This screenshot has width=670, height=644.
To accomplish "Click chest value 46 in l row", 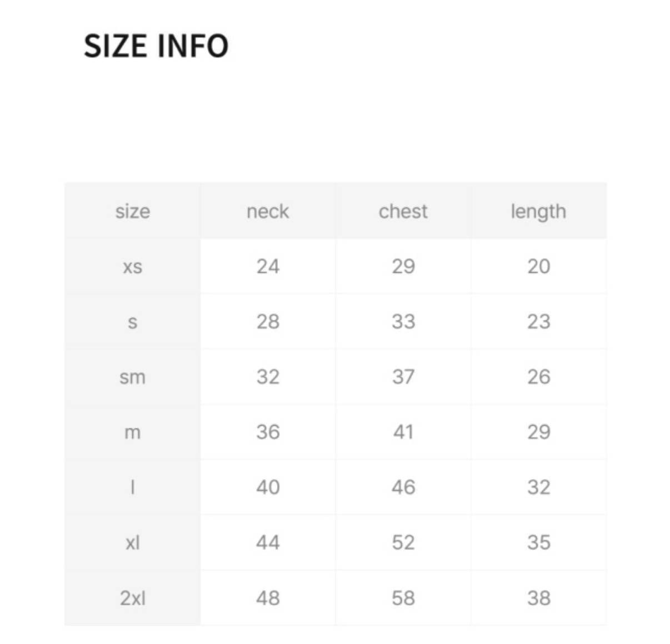I will [403, 487].
